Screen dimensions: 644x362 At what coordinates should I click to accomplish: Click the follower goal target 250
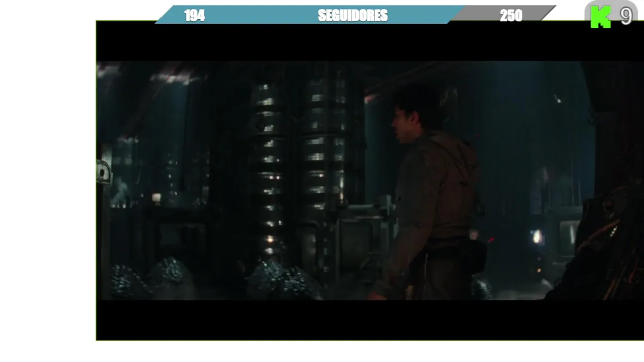pos(511,16)
